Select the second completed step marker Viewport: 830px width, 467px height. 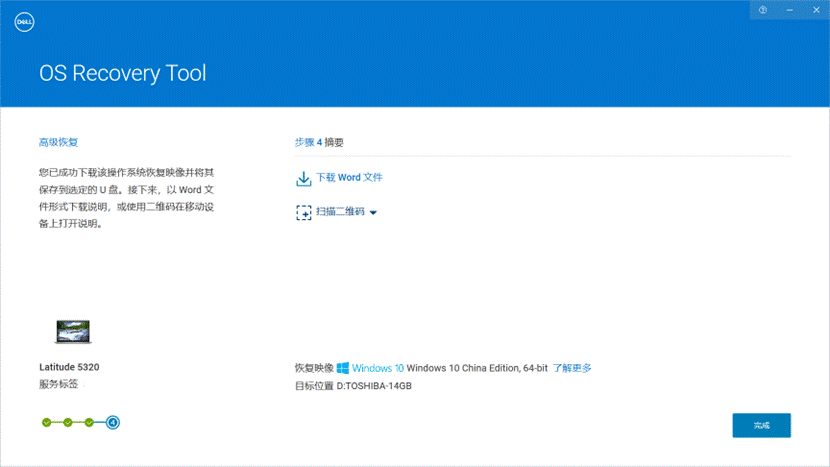(x=68, y=422)
